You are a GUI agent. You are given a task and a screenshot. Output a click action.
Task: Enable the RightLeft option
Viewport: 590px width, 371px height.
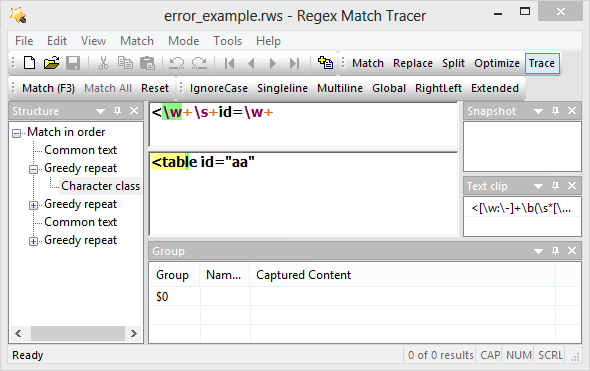pyautogui.click(x=438, y=88)
